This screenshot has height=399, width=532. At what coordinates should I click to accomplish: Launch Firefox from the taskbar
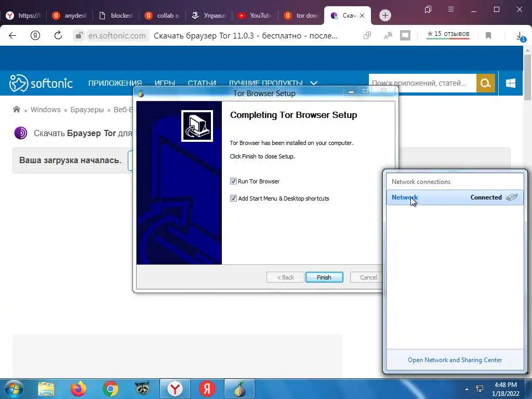pos(78,389)
